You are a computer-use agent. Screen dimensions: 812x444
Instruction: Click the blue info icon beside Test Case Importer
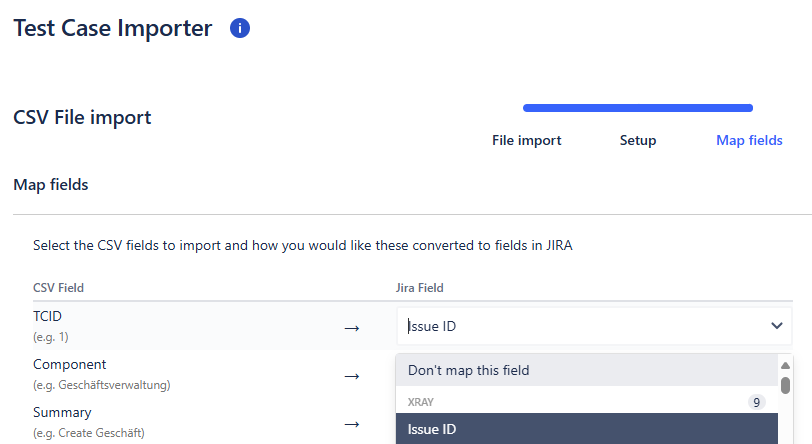[240, 28]
